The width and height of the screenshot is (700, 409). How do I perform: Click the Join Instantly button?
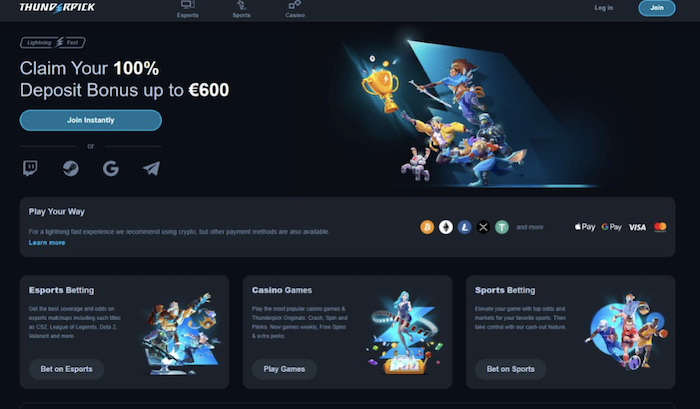[x=91, y=120]
